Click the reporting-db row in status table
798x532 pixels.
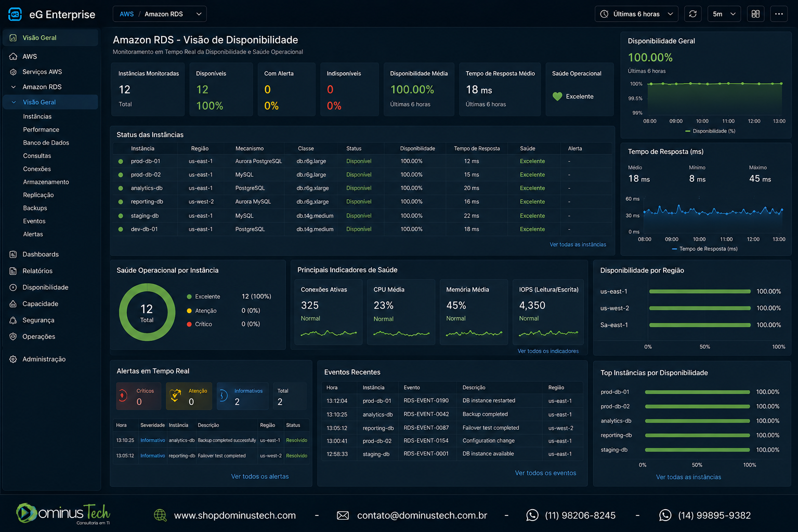point(362,202)
